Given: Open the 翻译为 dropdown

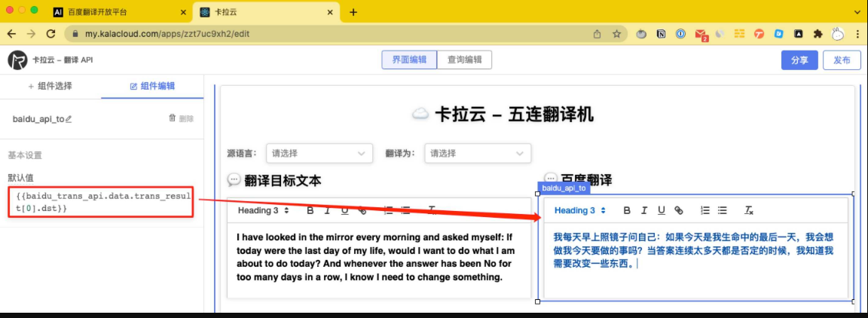Looking at the screenshot, I should click(478, 154).
